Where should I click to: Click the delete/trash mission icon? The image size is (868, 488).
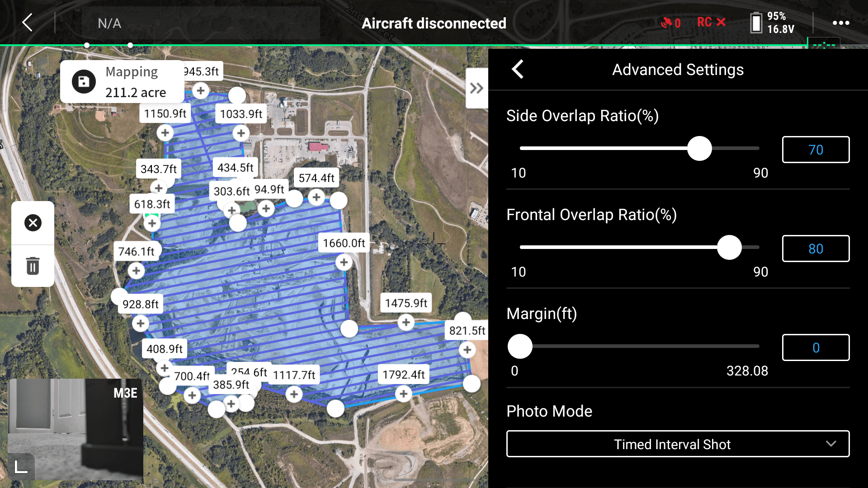click(x=33, y=265)
